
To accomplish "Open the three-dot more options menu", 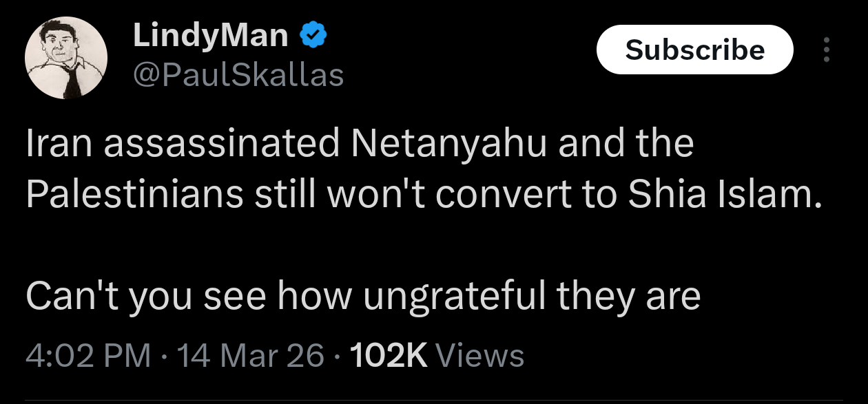I will pyautogui.click(x=827, y=50).
